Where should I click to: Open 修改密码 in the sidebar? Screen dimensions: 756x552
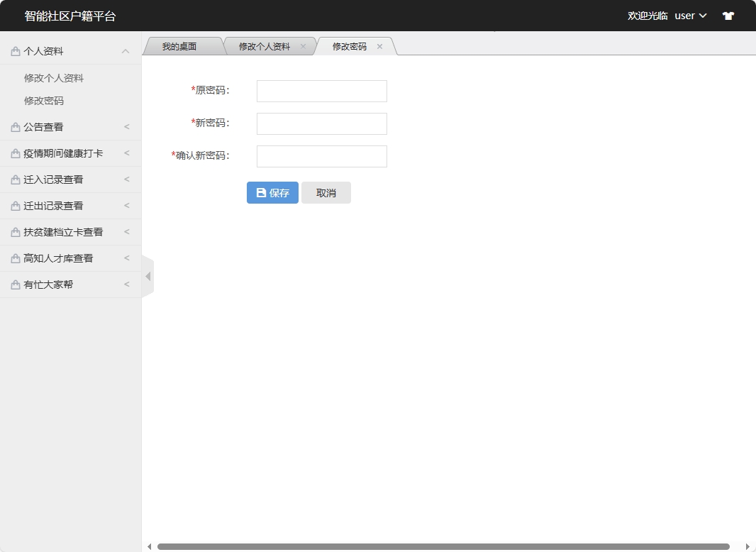coord(44,101)
